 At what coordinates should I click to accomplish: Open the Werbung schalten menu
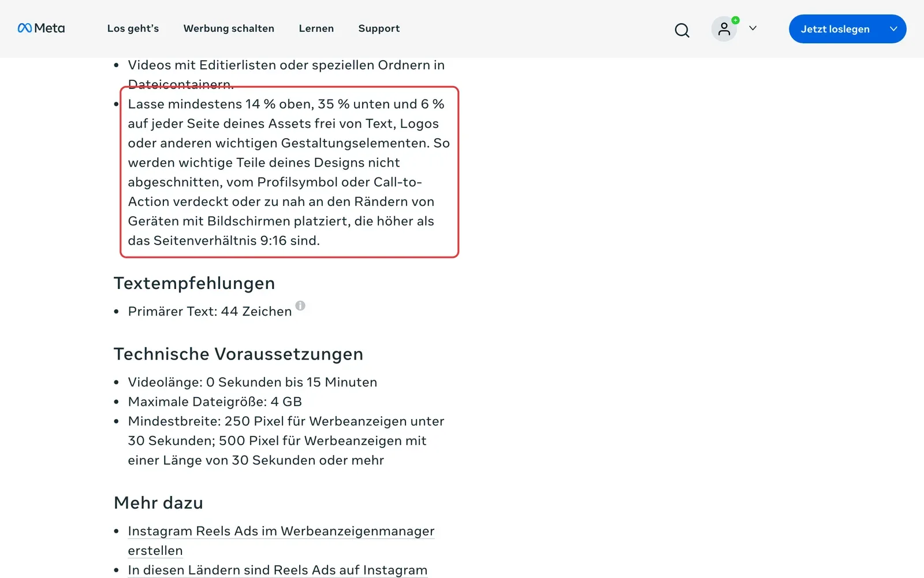point(229,28)
